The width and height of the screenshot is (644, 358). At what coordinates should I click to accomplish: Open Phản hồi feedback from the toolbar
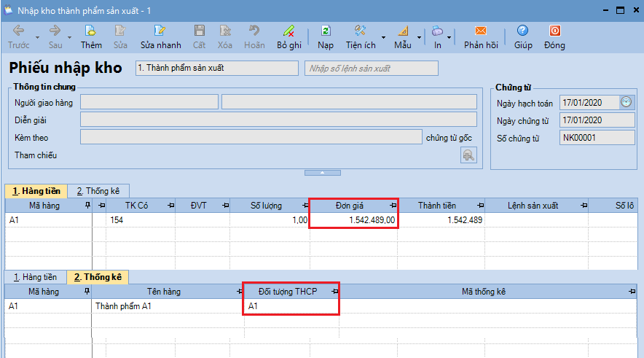tap(480, 31)
